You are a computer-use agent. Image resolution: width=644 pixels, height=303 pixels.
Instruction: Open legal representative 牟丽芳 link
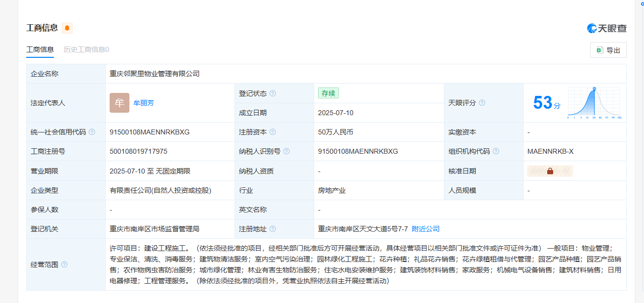[144, 103]
